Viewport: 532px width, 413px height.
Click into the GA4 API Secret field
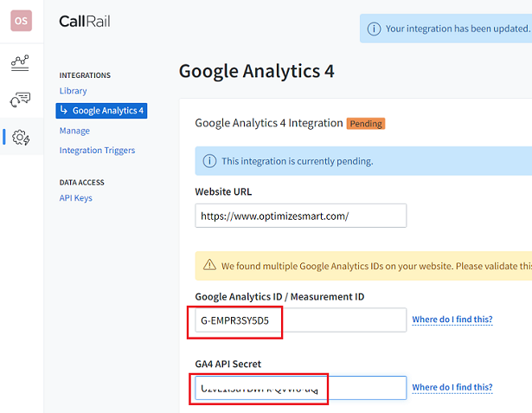[300, 388]
